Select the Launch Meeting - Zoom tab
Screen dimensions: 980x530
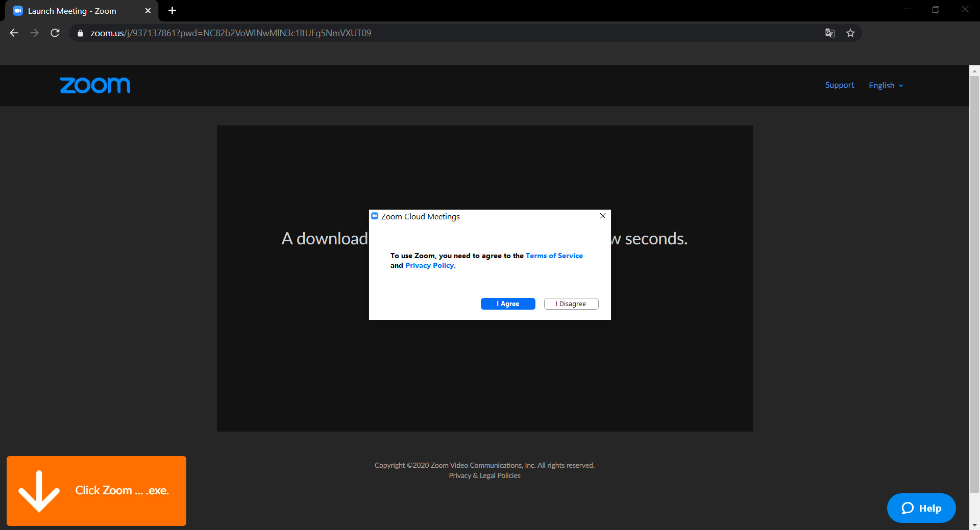pos(82,11)
